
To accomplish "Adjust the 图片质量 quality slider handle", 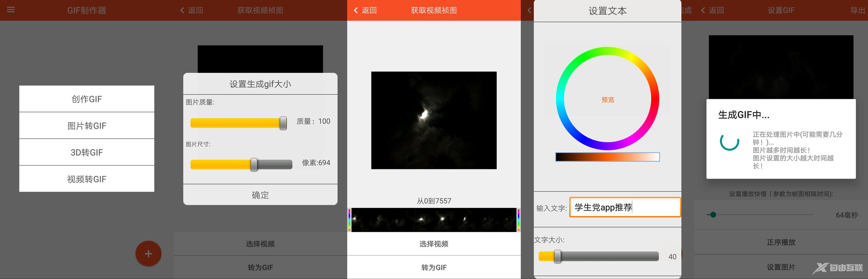I will point(283,123).
